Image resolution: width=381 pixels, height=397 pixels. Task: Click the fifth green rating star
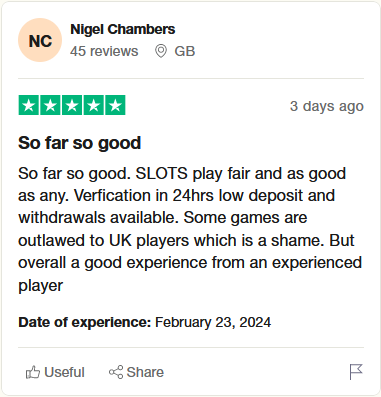coord(115,105)
